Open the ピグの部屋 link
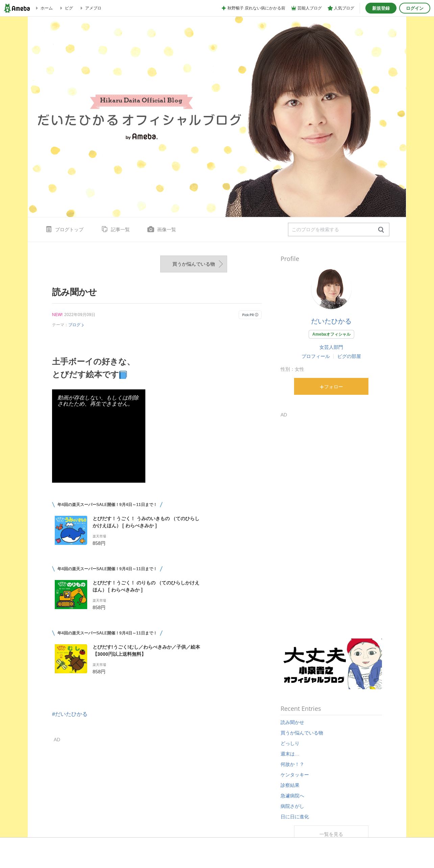The height and width of the screenshot is (868, 434). click(349, 356)
